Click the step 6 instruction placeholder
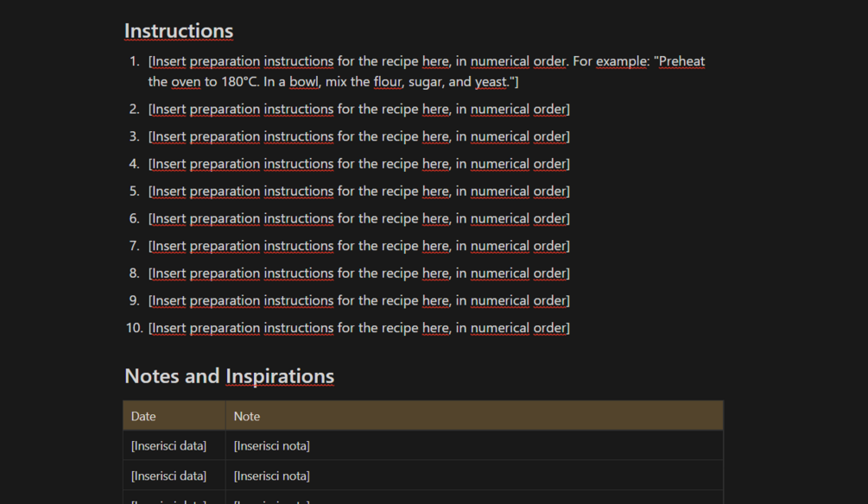Screen dimensions: 868x504 pos(358,218)
